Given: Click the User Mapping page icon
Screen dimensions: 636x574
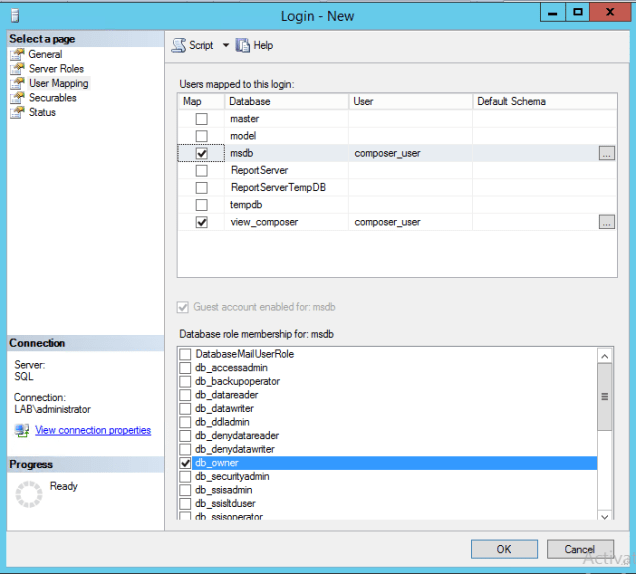Looking at the screenshot, I should tap(17, 83).
